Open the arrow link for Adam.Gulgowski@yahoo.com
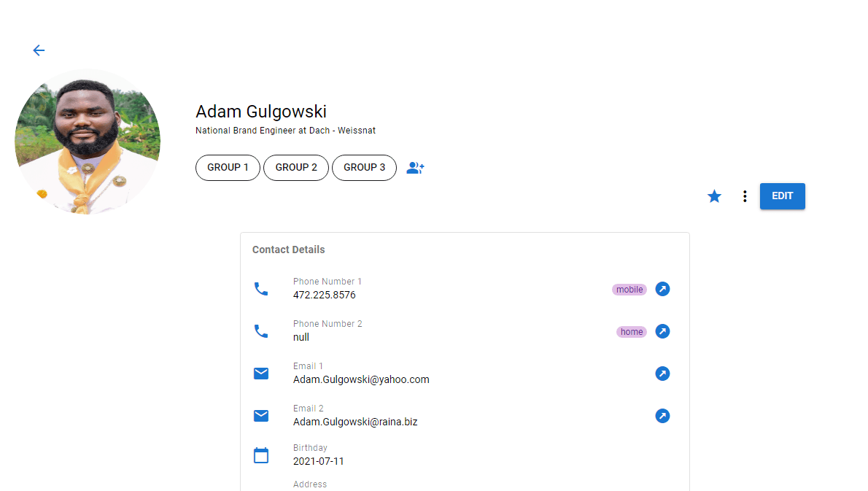The height and width of the screenshot is (491, 868). (662, 374)
